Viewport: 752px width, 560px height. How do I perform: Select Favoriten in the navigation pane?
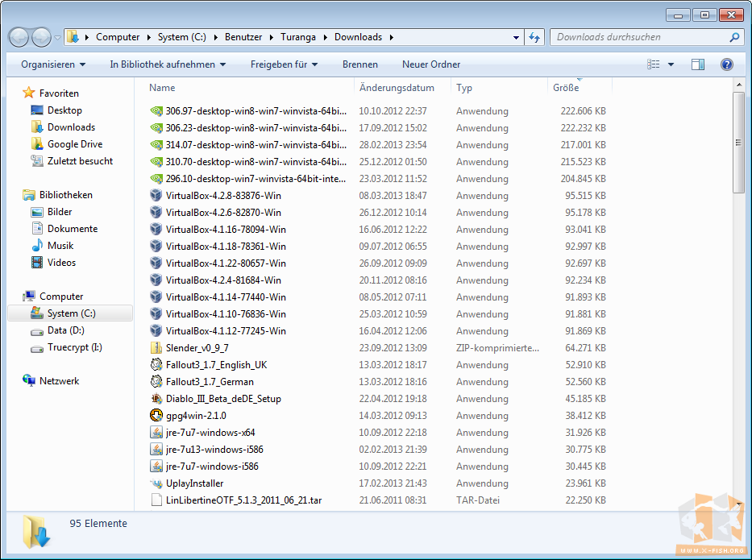click(x=59, y=93)
